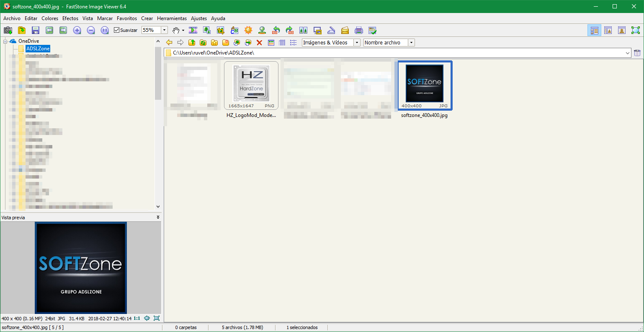Switch to the full-screen browse layout
644x332 pixels.
(x=636, y=30)
